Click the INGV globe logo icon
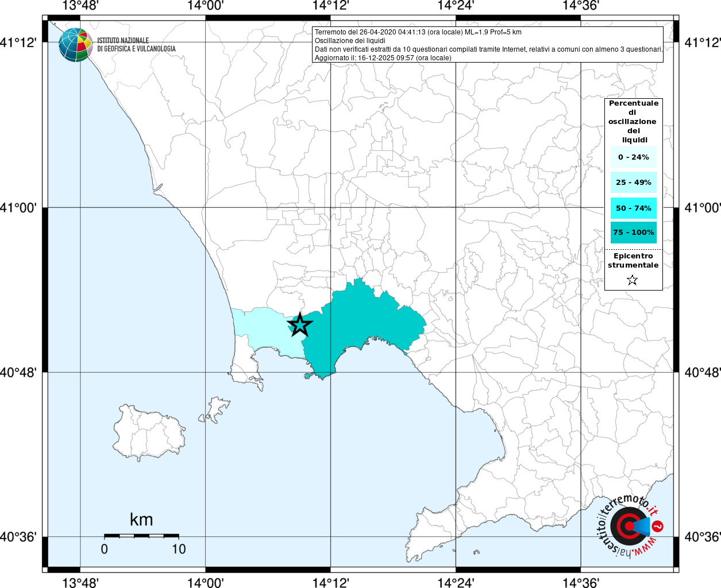The width and height of the screenshot is (721, 588). 75,44
